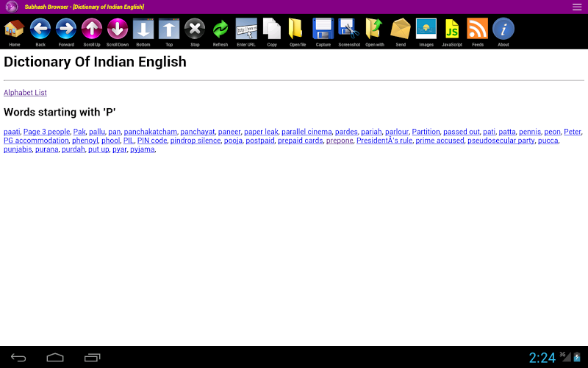
Task: Open the 'PIL' entry
Action: 129,141
